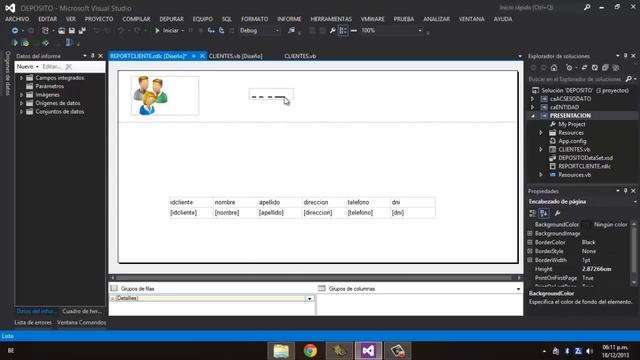Click the search magnifier in Solution Explorer
Viewport: 640px width, 360px height.
coord(629,79)
